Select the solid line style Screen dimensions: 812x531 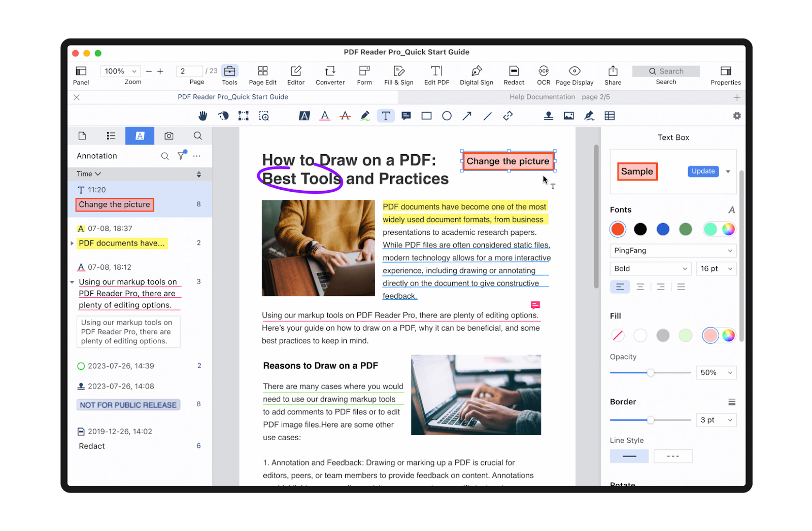629,456
